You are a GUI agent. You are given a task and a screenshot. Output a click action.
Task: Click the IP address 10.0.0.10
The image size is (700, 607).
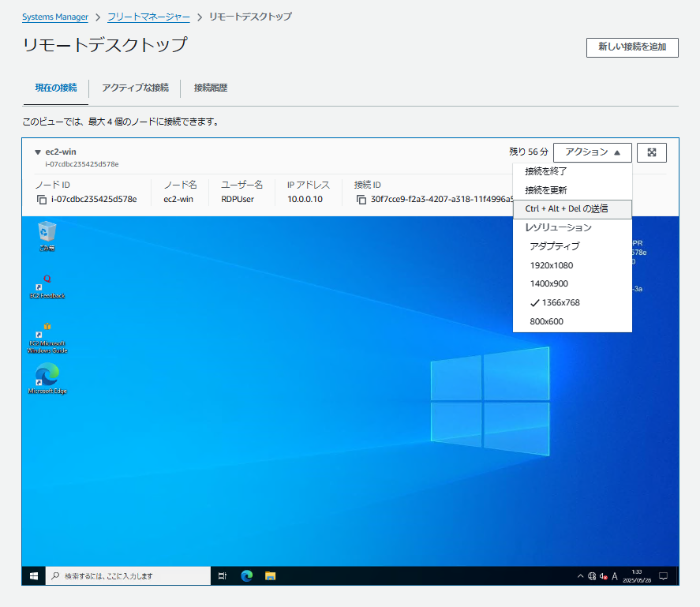coord(305,199)
